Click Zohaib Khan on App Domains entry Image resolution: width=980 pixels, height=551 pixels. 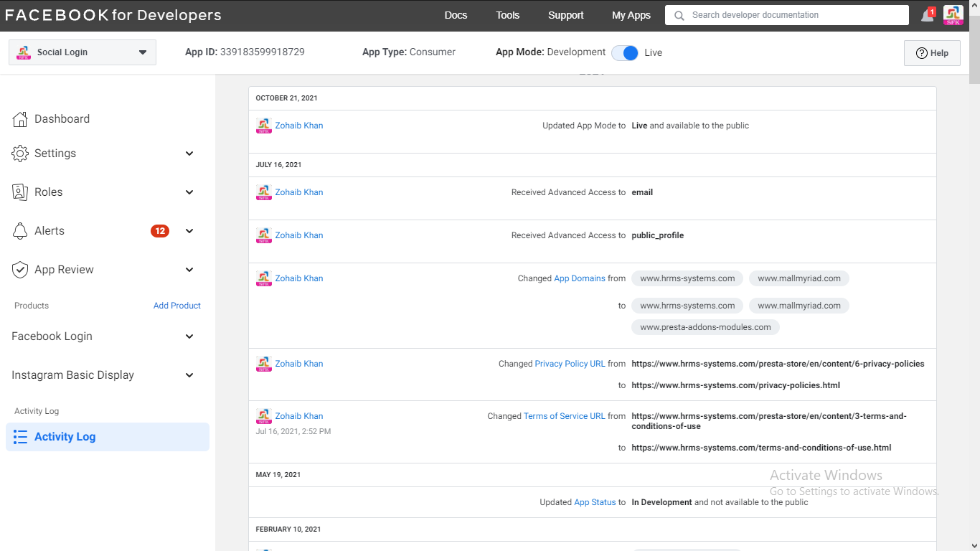pyautogui.click(x=299, y=278)
